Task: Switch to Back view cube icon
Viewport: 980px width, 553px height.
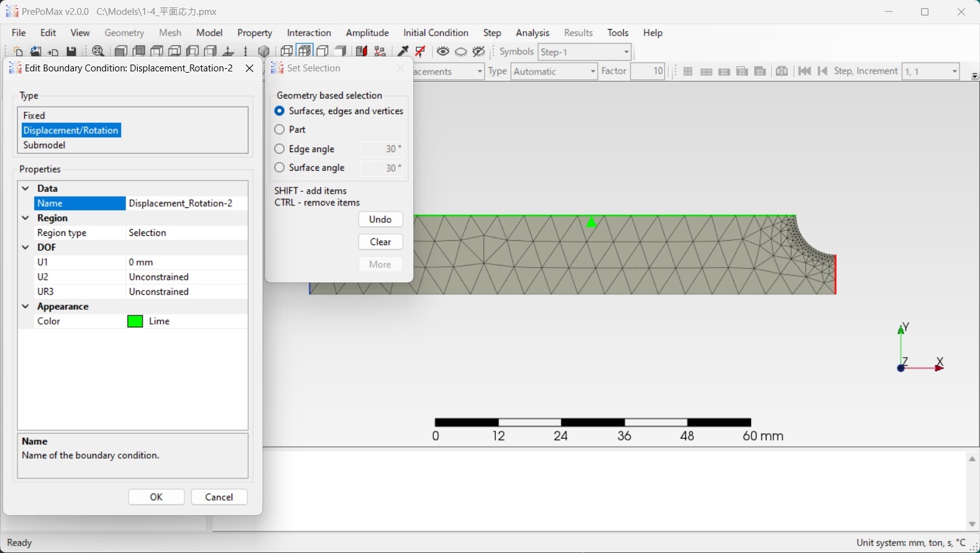Action: 139,52
